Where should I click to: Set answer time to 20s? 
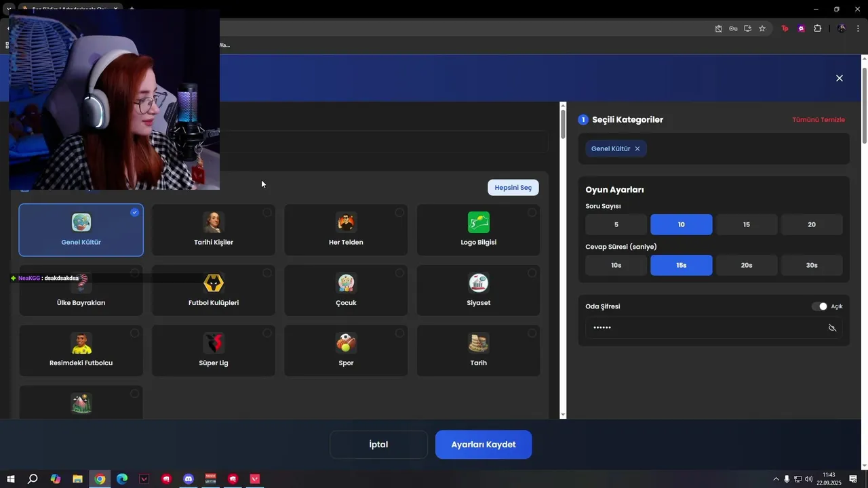[747, 265]
